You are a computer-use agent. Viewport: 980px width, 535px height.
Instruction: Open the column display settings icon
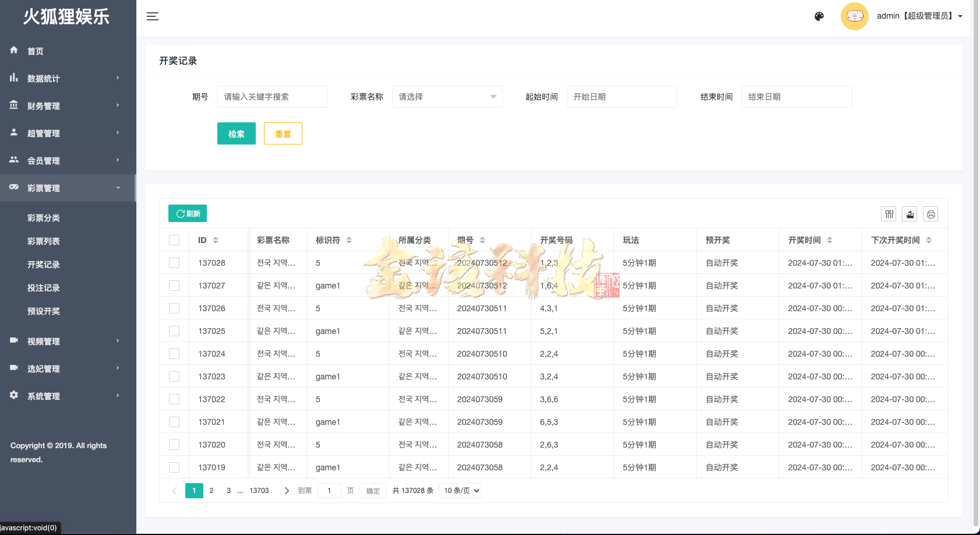click(x=889, y=214)
